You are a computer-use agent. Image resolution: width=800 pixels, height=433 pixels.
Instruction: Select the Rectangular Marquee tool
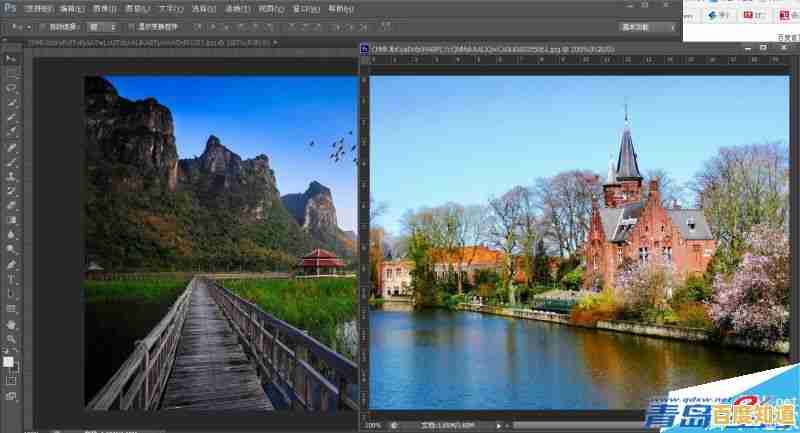12,74
